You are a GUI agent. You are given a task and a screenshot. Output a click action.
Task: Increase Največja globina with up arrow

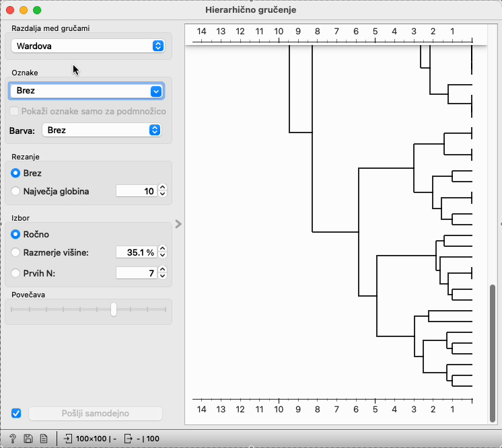[163, 188]
